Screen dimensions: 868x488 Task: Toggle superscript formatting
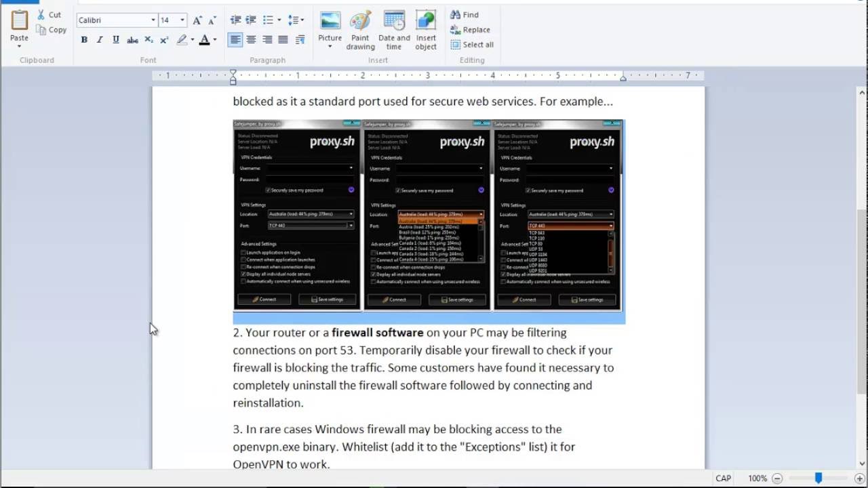tap(164, 40)
